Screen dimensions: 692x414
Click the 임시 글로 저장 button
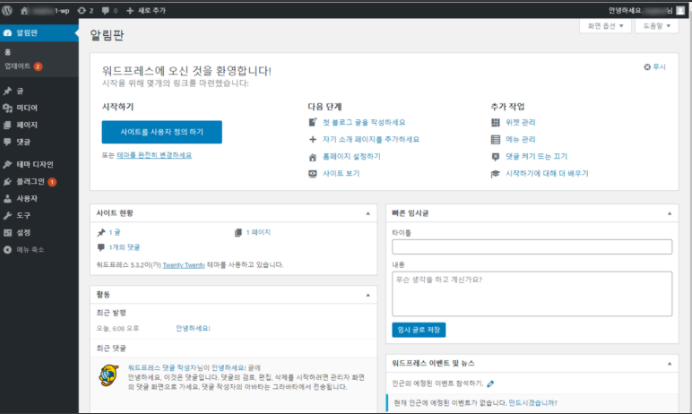click(419, 330)
